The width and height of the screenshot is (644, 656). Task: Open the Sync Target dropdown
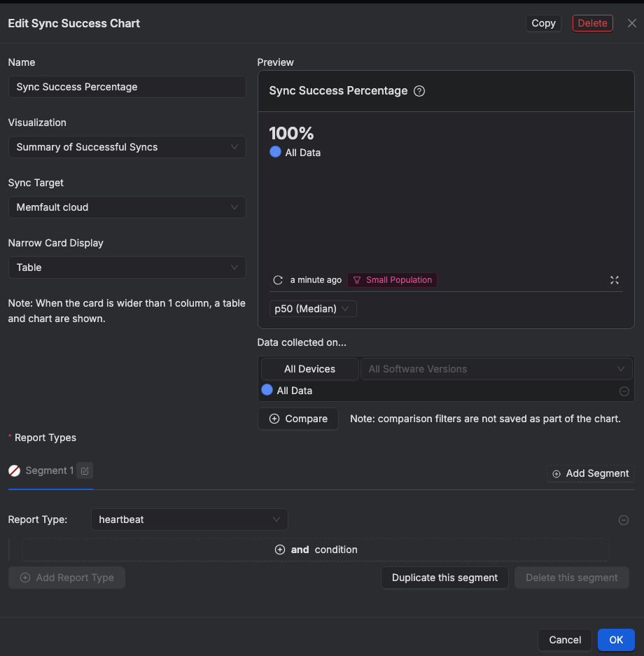click(127, 207)
